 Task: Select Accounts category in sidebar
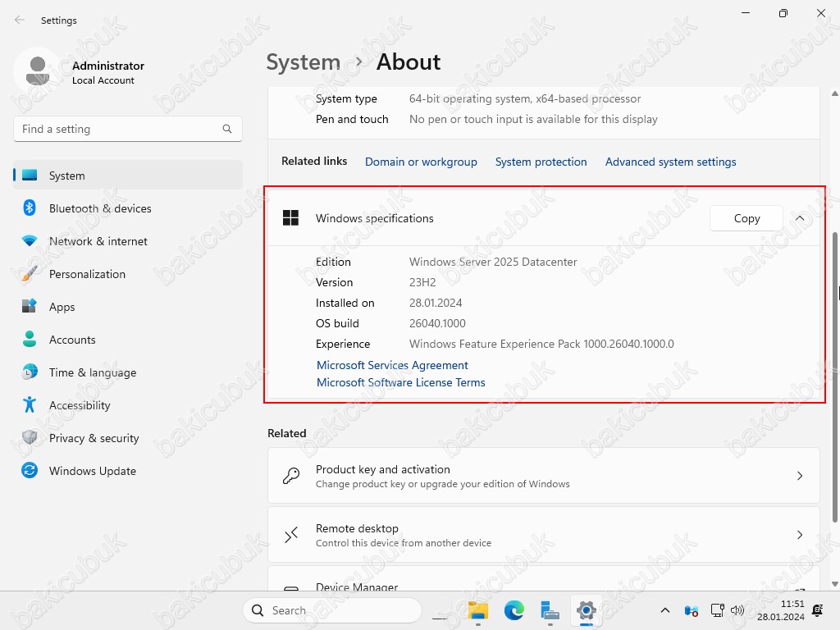128,339
